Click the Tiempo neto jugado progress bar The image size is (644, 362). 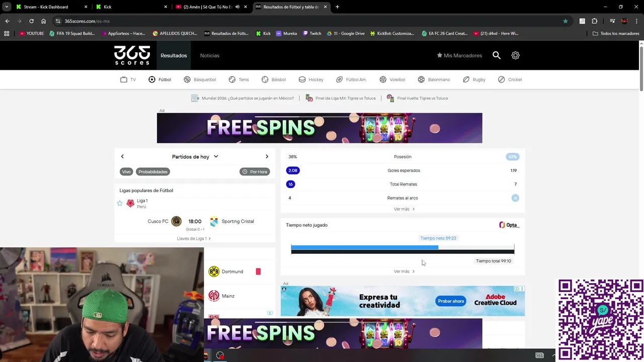pyautogui.click(x=403, y=249)
